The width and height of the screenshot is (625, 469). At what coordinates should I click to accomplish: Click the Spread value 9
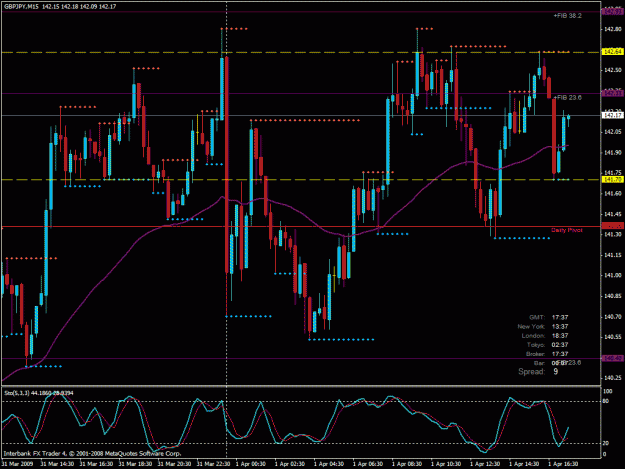pyautogui.click(x=556, y=372)
